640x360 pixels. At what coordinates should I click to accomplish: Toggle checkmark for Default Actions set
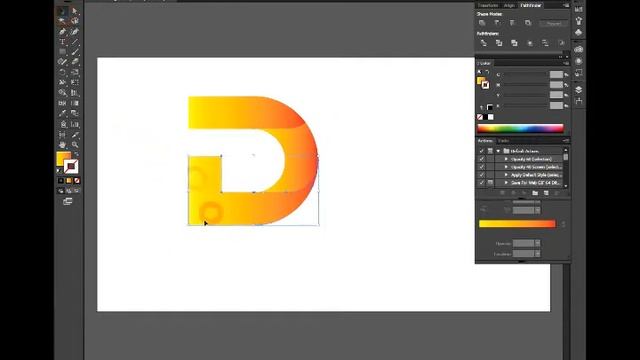coord(482,151)
